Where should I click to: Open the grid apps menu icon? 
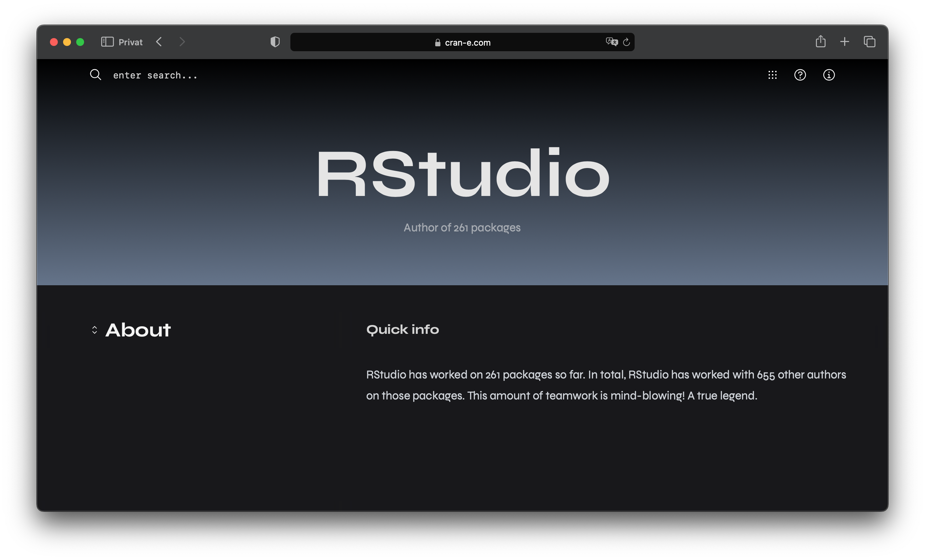[x=772, y=75]
